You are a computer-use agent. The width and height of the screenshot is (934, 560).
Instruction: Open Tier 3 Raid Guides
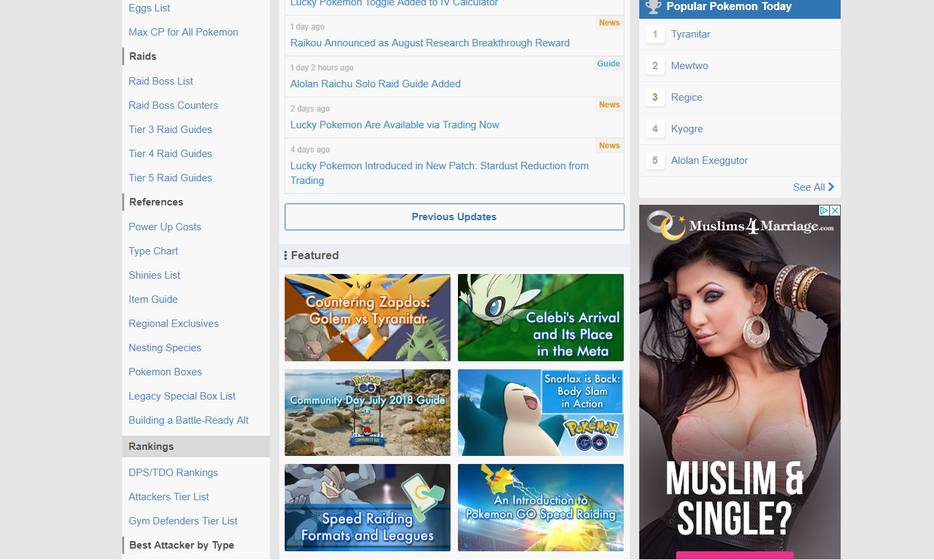(171, 130)
